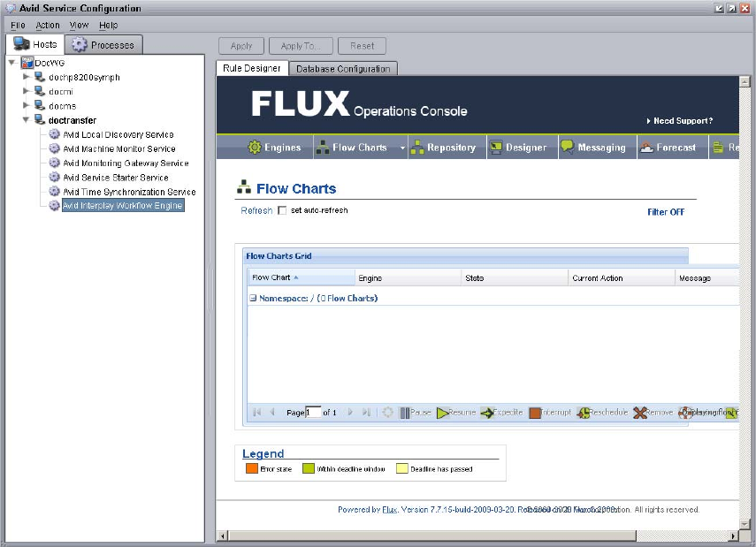This screenshot has width=756, height=547.
Task: Open the Repository navigation item
Action: click(443, 148)
